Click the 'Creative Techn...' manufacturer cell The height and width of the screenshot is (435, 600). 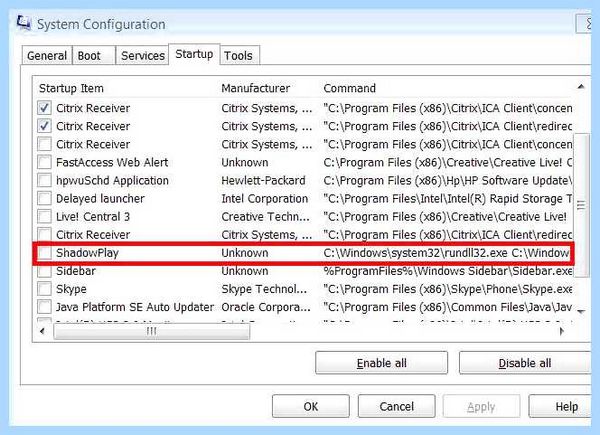point(266,217)
